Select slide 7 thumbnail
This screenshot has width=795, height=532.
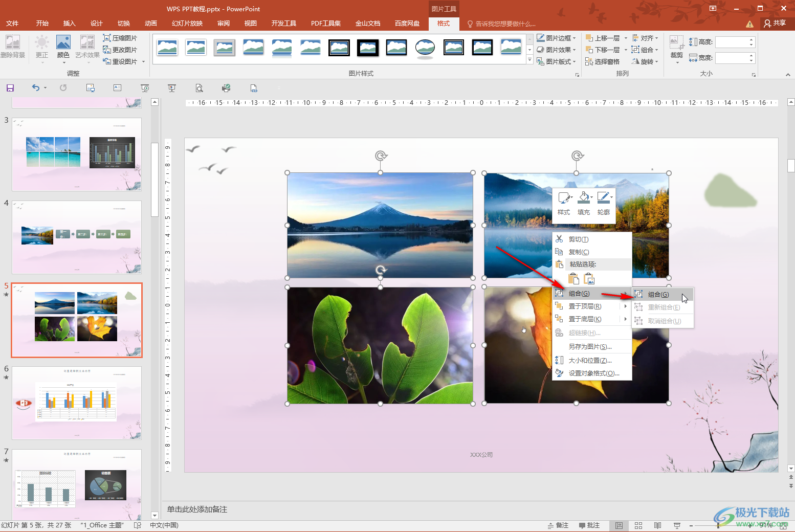click(77, 485)
